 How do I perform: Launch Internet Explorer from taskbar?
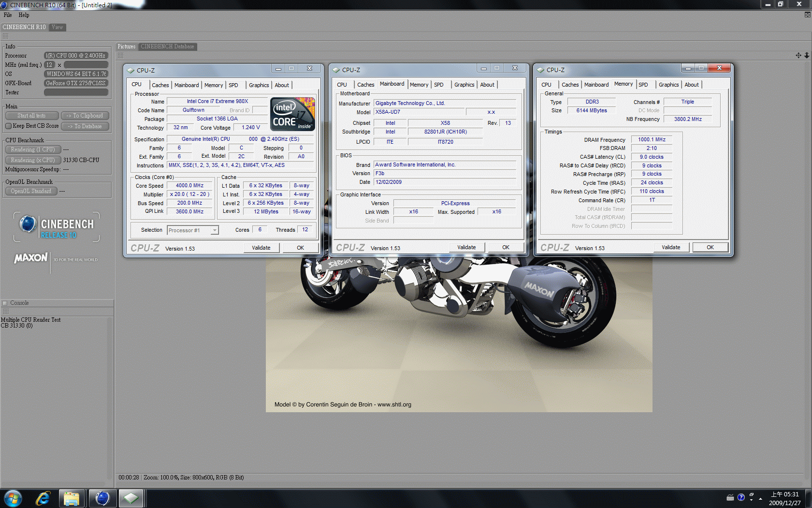point(43,498)
